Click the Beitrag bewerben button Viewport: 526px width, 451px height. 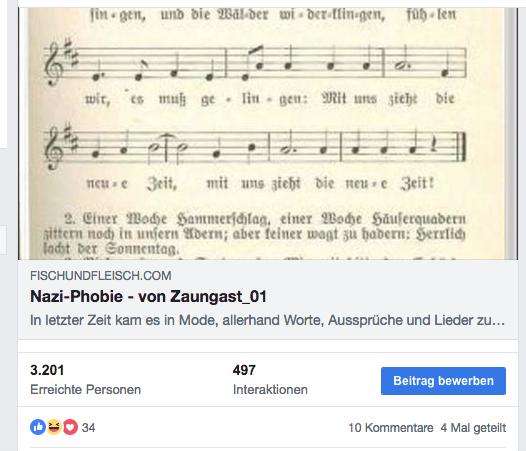[443, 381]
